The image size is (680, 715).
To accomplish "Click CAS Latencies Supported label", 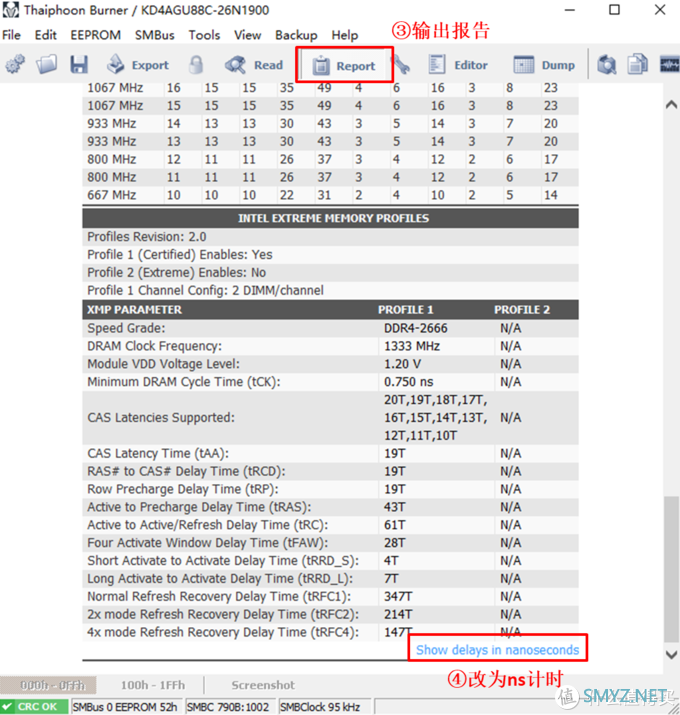I will point(161,417).
